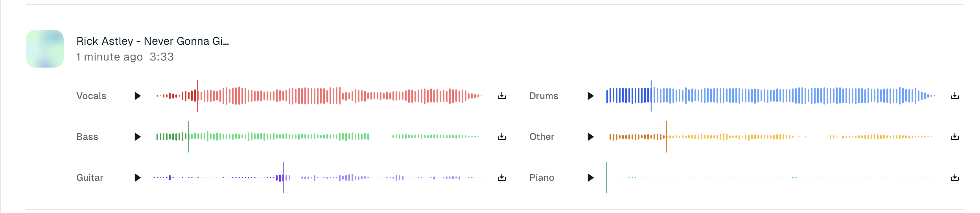Download the Drums track
Screen dimensions: 980x213
pyautogui.click(x=955, y=96)
